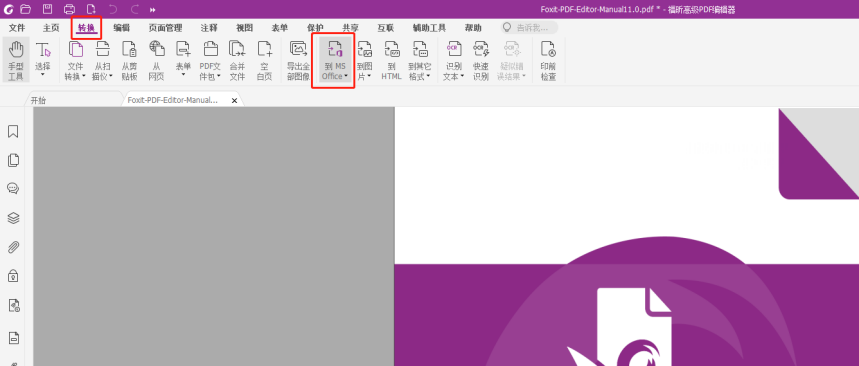
Task: Open the bookmarks panel
Action: point(13,131)
